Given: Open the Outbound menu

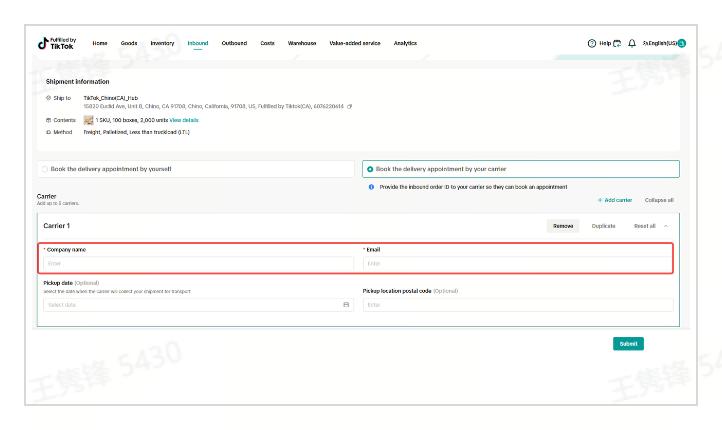Looking at the screenshot, I should [234, 43].
